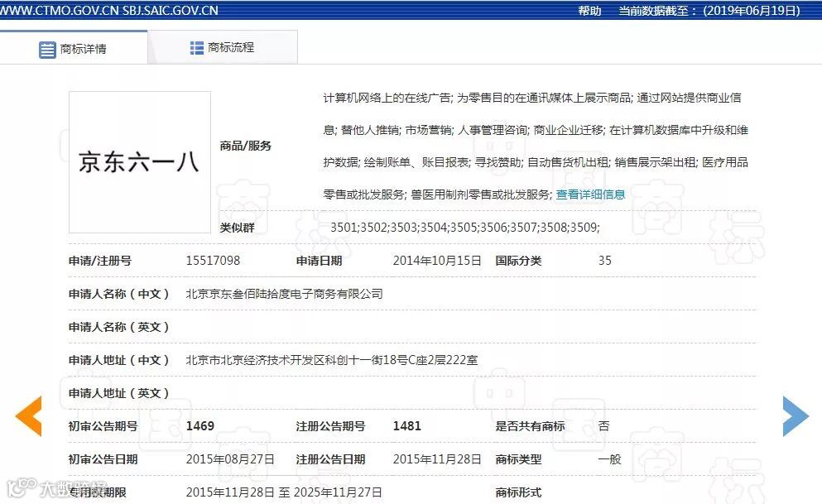Select registration announcement number 1481
This screenshot has height=504, width=822.
[406, 426]
